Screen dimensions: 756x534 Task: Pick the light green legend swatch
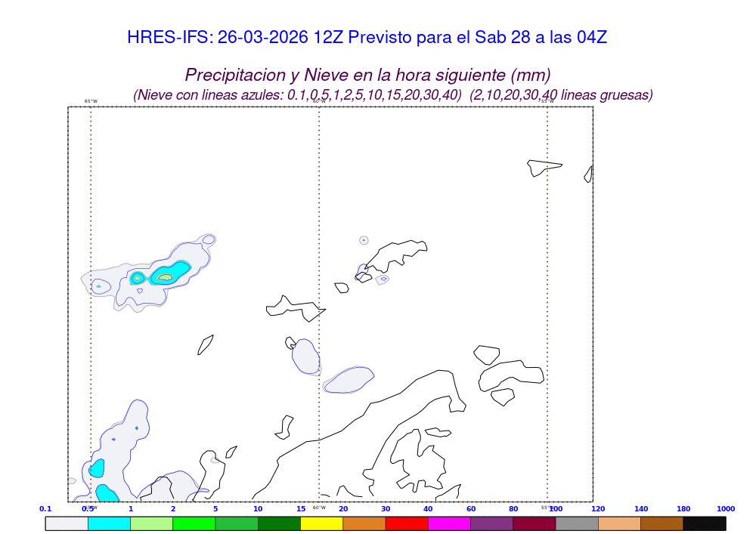click(151, 523)
